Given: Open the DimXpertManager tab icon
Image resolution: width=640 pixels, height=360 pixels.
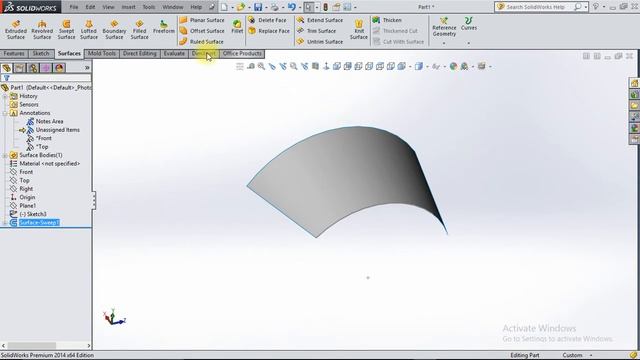Looking at the screenshot, I should tap(46, 68).
